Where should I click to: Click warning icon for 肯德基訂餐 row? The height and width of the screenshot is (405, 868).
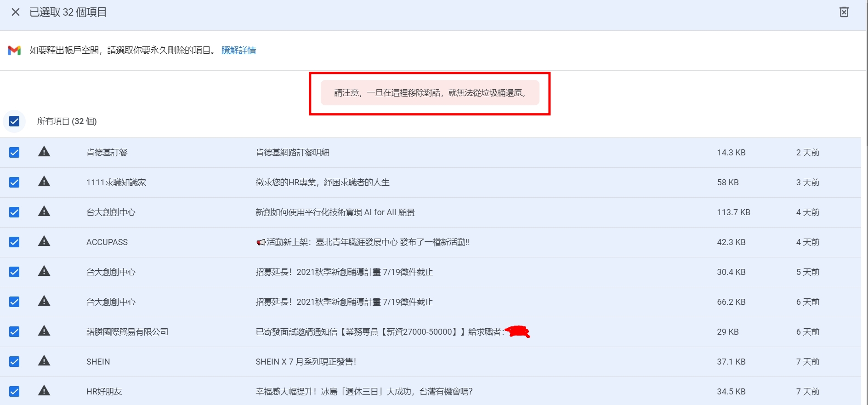click(x=44, y=152)
